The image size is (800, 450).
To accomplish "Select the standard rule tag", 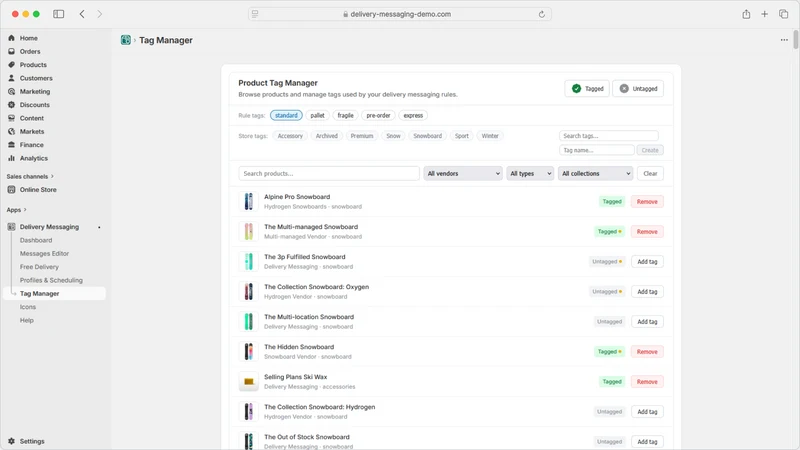I will 286,115.
